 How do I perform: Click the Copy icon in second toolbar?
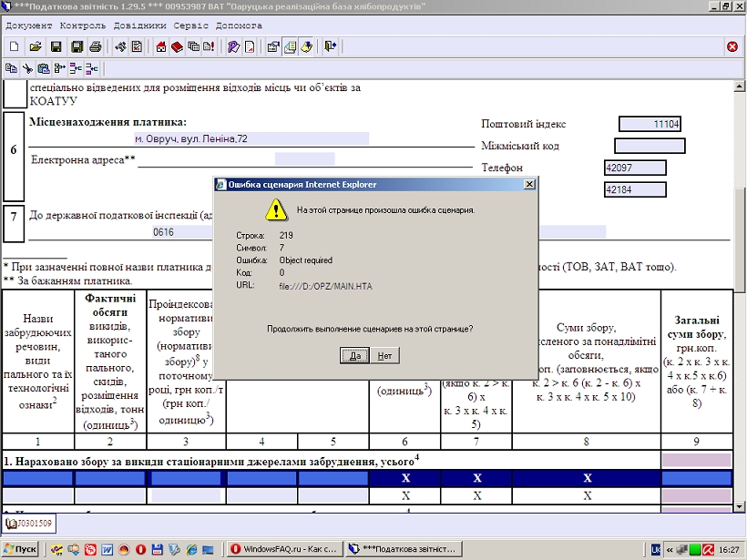12,68
